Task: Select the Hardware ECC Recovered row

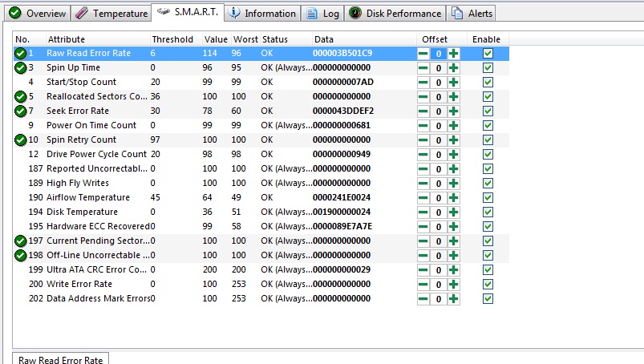Action: pos(261,227)
